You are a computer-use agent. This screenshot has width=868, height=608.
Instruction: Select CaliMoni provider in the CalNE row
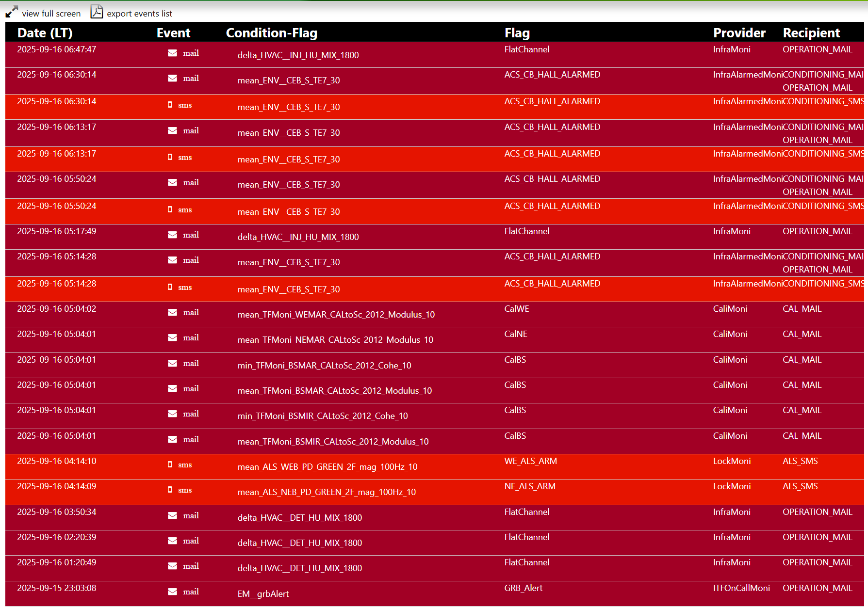coord(730,334)
